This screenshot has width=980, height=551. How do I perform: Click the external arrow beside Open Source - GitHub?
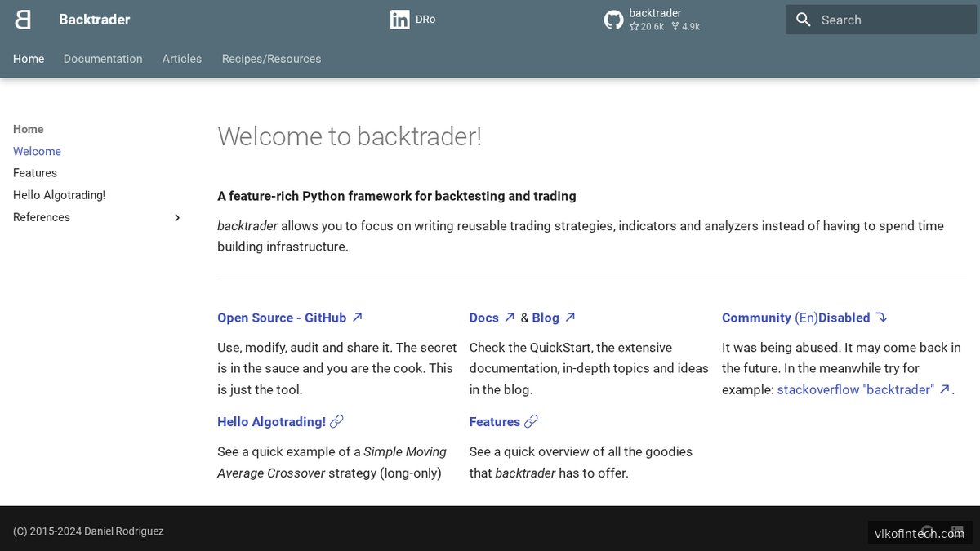pyautogui.click(x=357, y=317)
